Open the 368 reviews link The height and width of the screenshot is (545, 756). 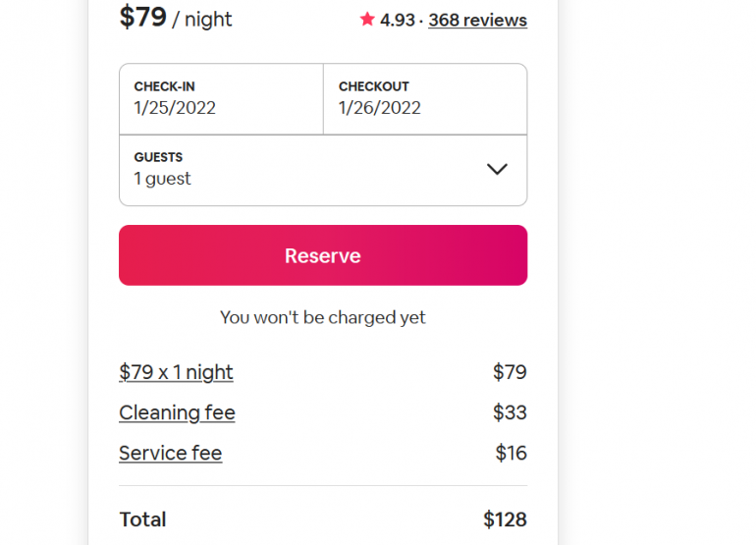[477, 20]
